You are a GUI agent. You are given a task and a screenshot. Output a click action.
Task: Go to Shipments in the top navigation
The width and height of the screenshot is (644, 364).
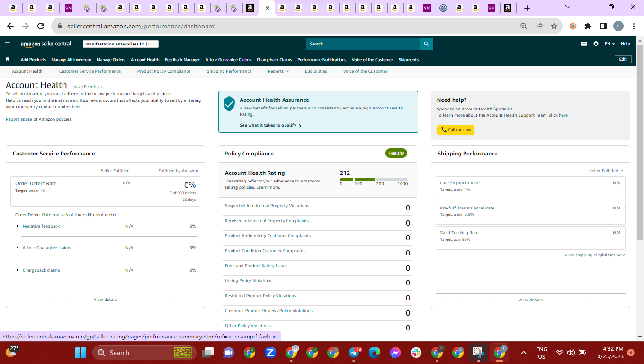[x=409, y=60]
